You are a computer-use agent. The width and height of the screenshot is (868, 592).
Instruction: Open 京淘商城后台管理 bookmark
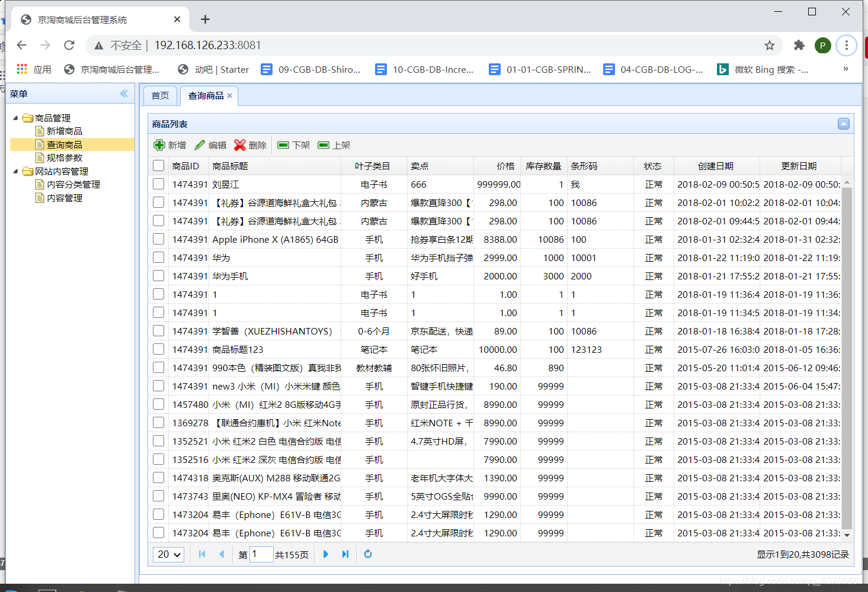tap(112, 69)
